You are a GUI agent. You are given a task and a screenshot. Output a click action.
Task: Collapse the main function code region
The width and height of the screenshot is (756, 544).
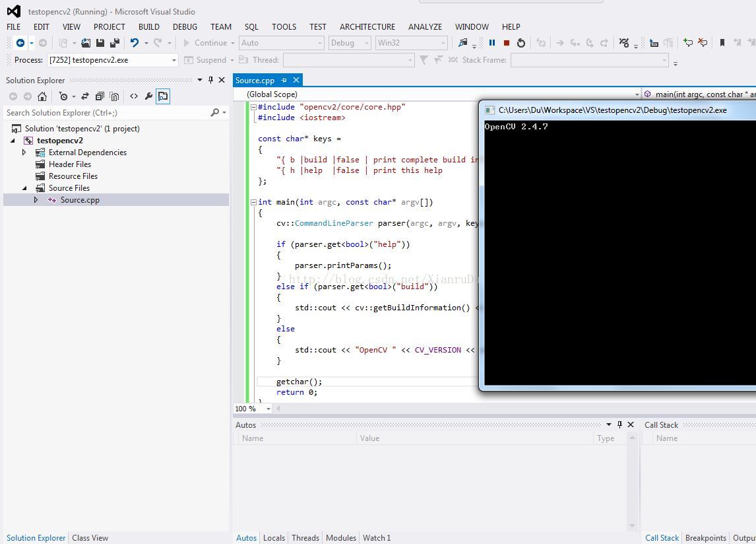[x=253, y=202]
